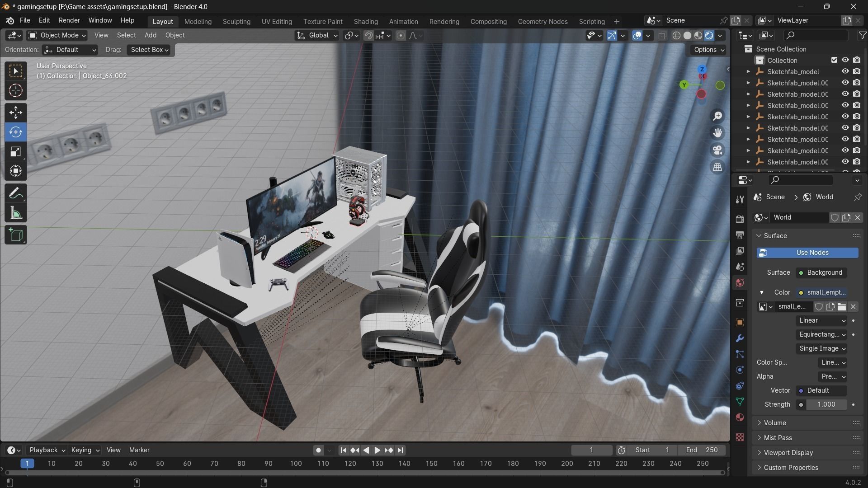
Task: Jump to timeline end frame button
Action: click(x=401, y=450)
